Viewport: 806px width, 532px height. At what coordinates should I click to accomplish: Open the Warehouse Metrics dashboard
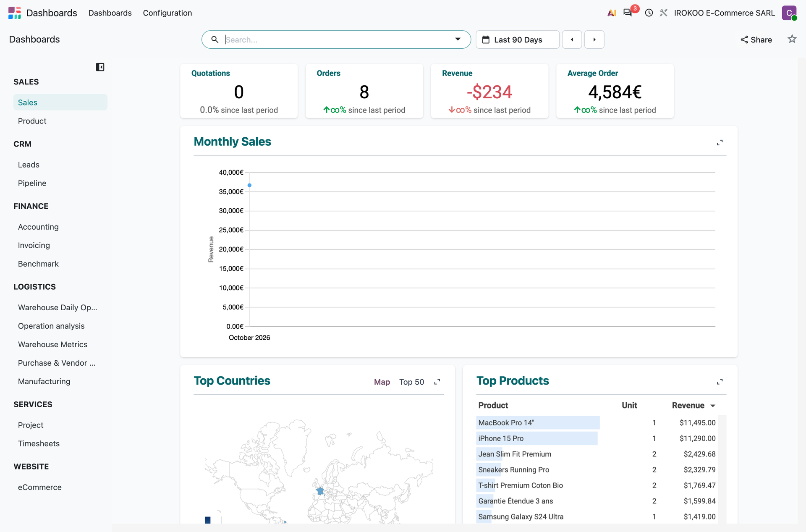pos(60,344)
